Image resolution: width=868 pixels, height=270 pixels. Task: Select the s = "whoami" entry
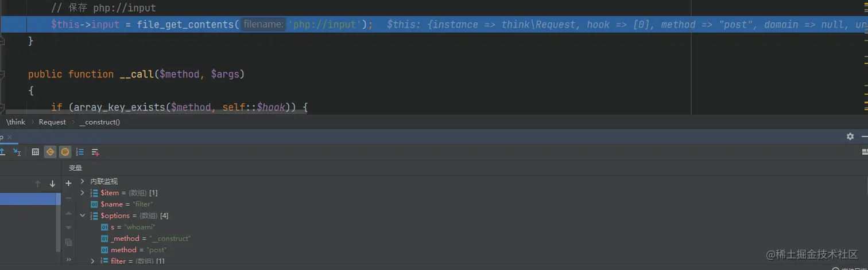127,227
